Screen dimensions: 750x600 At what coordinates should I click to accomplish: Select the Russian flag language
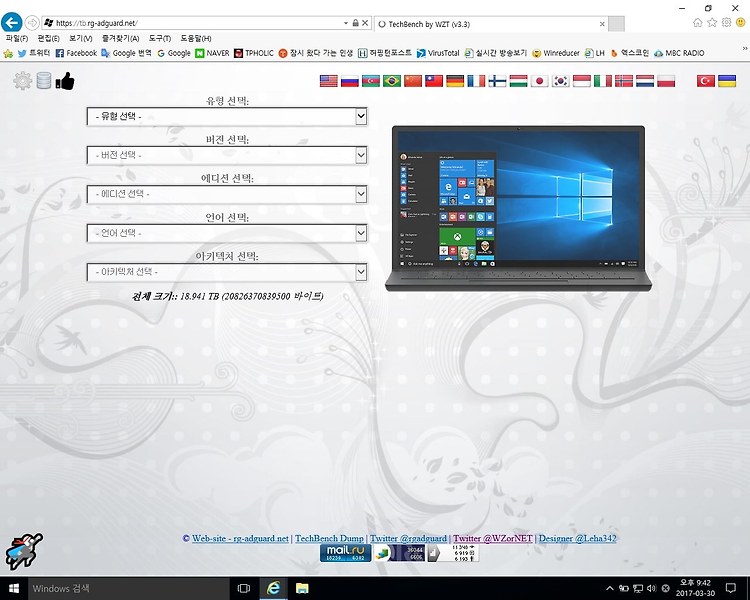(x=350, y=81)
